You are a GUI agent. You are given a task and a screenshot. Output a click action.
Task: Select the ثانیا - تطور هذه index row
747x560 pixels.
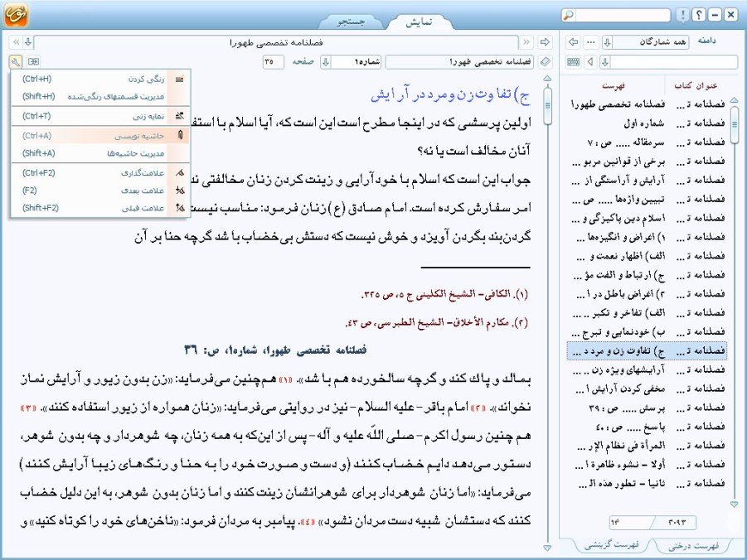[x=647, y=483]
